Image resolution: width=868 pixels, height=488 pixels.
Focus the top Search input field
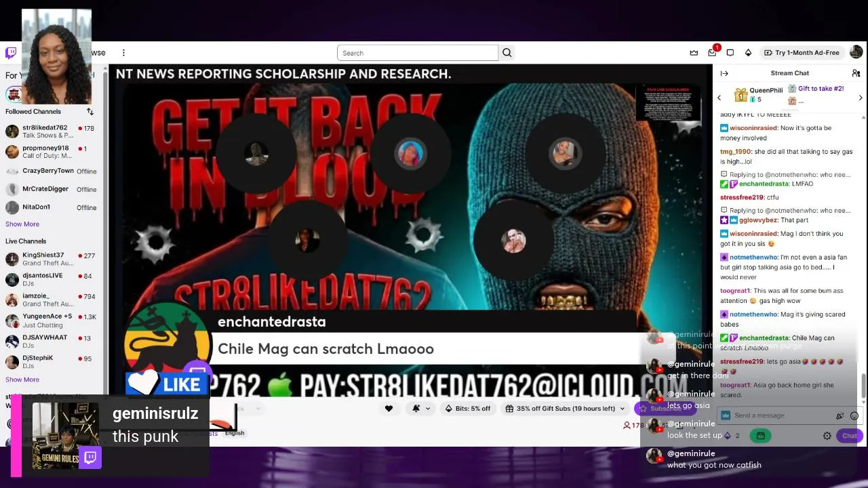coord(418,53)
